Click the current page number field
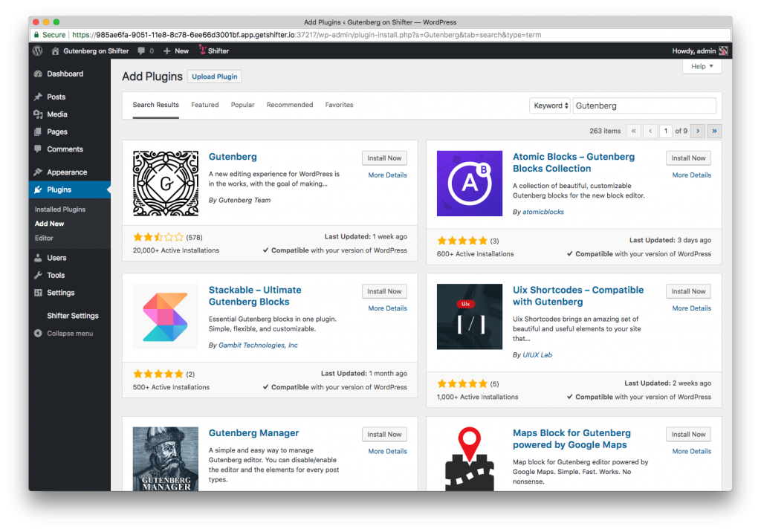 665,131
